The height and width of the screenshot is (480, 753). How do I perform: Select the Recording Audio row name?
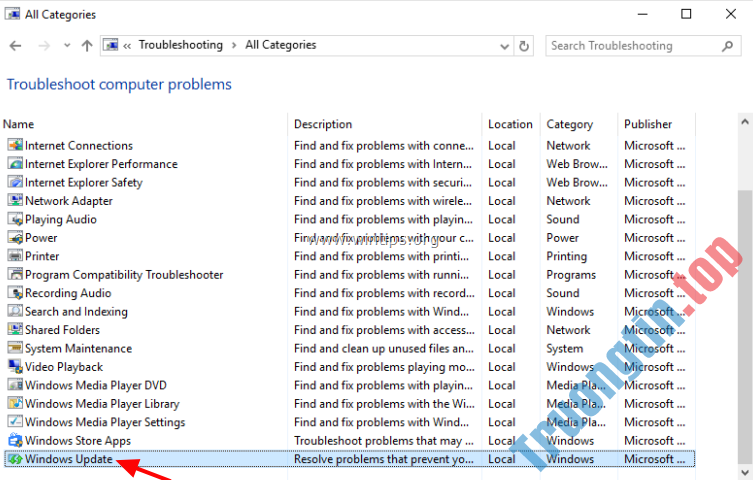(x=68, y=293)
